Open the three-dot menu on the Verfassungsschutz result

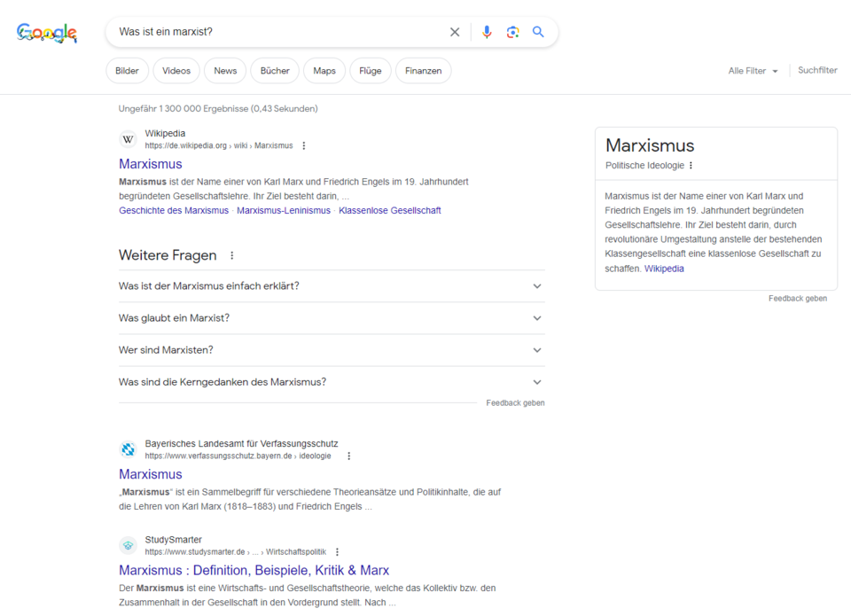[348, 455]
